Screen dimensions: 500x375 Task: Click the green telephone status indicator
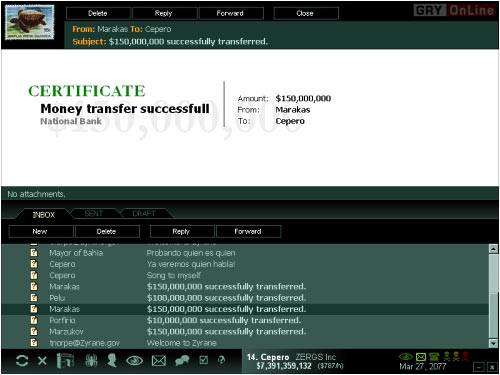click(x=434, y=357)
